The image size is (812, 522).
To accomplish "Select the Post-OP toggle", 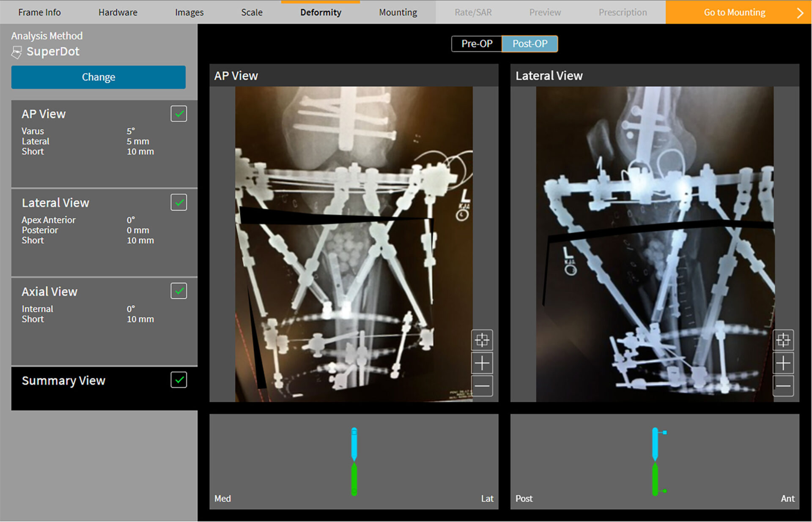I will click(x=529, y=44).
